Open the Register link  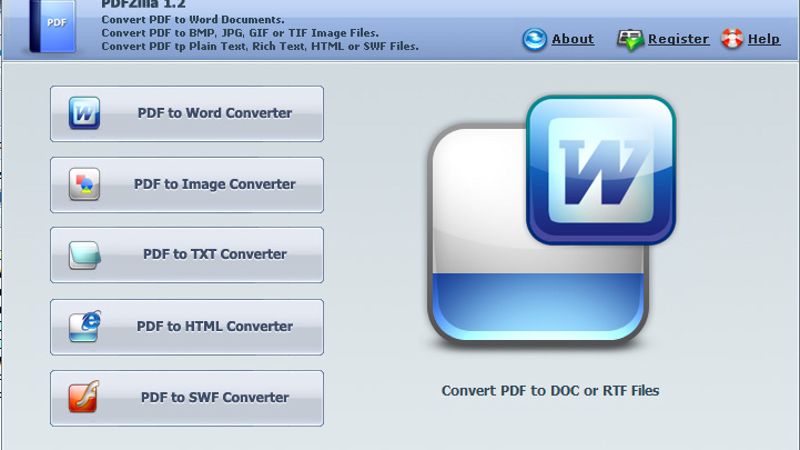678,39
